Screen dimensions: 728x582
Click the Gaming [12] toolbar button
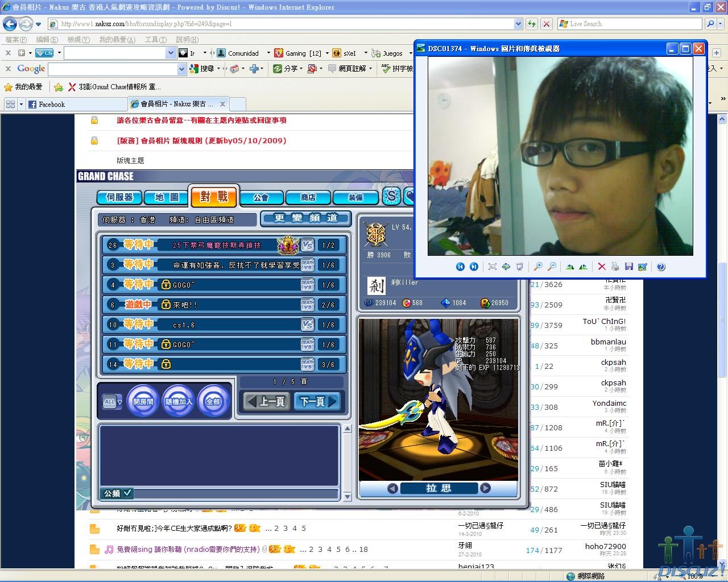click(297, 53)
